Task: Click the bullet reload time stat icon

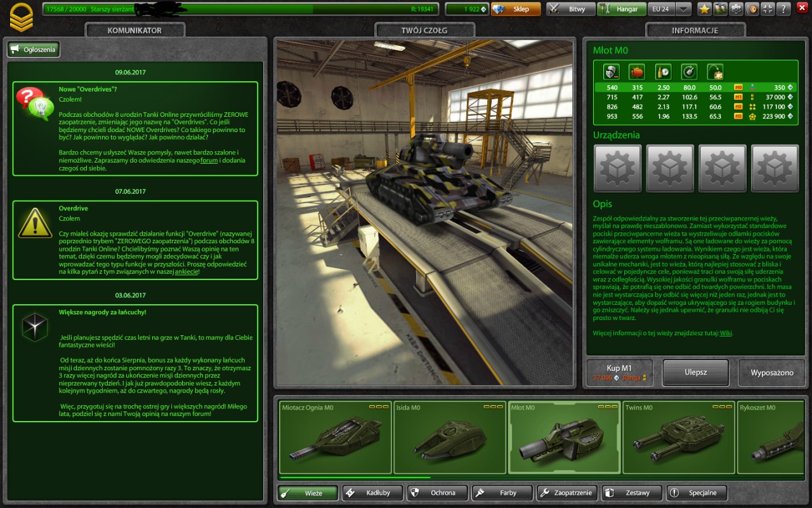Action: coord(663,72)
